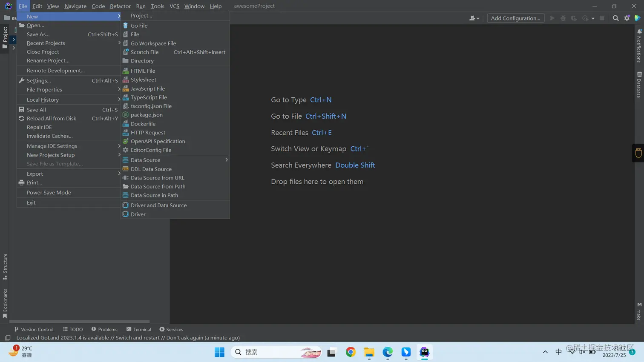This screenshot has height=362, width=644.
Task: Open the make tool window
Action: 639,311
